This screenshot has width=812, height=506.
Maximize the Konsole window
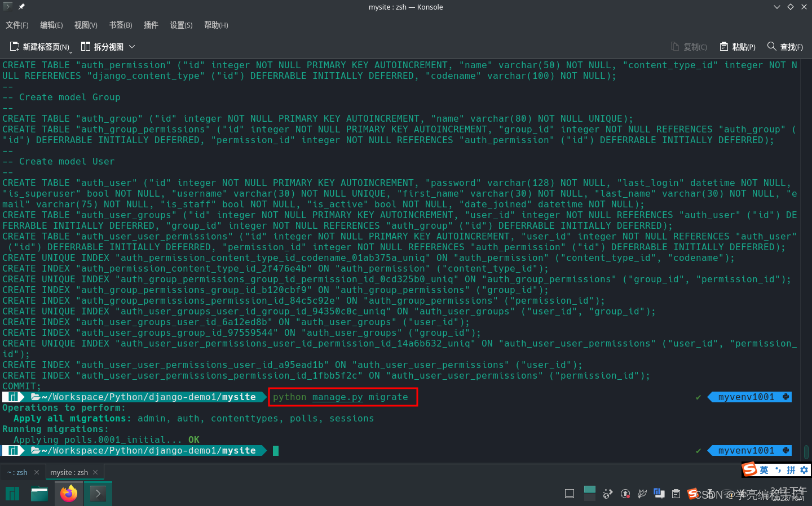tap(790, 7)
